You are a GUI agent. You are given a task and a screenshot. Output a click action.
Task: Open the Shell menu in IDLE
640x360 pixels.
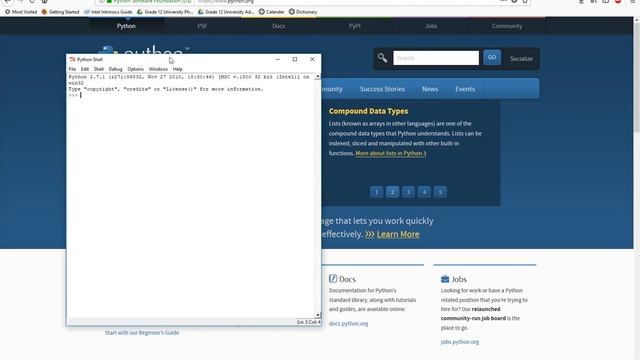pos(99,69)
